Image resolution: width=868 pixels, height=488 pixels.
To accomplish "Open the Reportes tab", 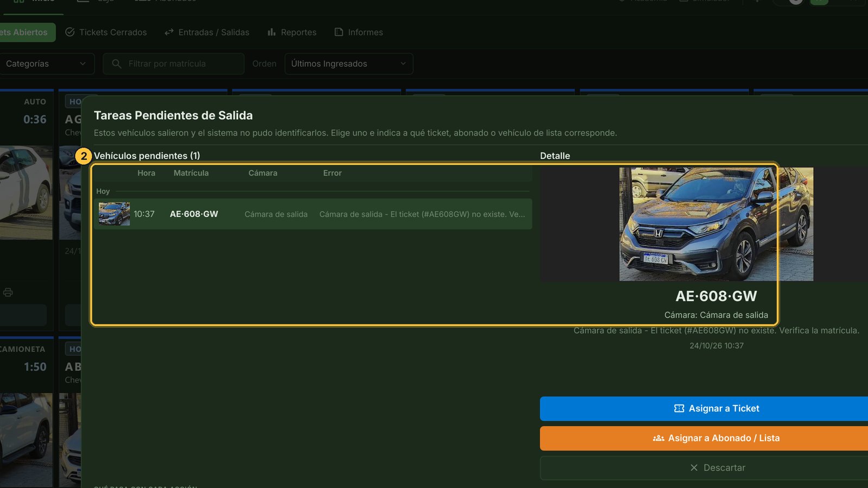I will pyautogui.click(x=292, y=33).
